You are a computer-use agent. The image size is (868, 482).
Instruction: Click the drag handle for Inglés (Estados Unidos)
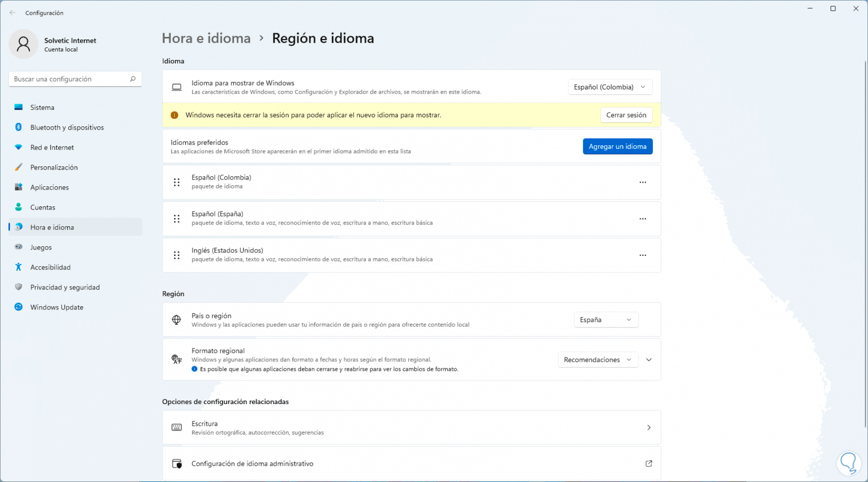(x=177, y=255)
